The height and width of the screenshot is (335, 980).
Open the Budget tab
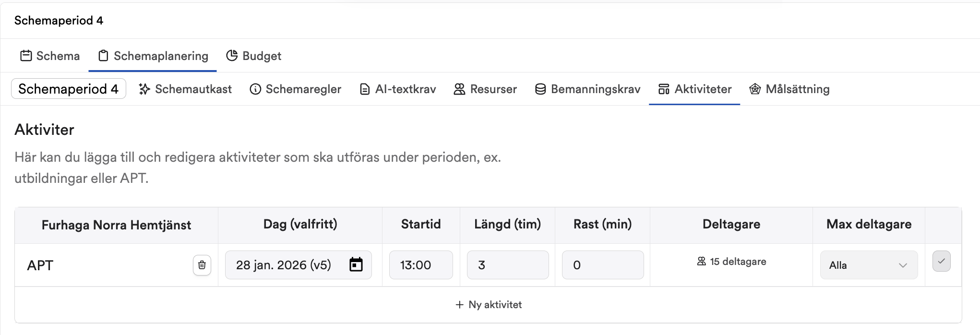click(x=254, y=56)
